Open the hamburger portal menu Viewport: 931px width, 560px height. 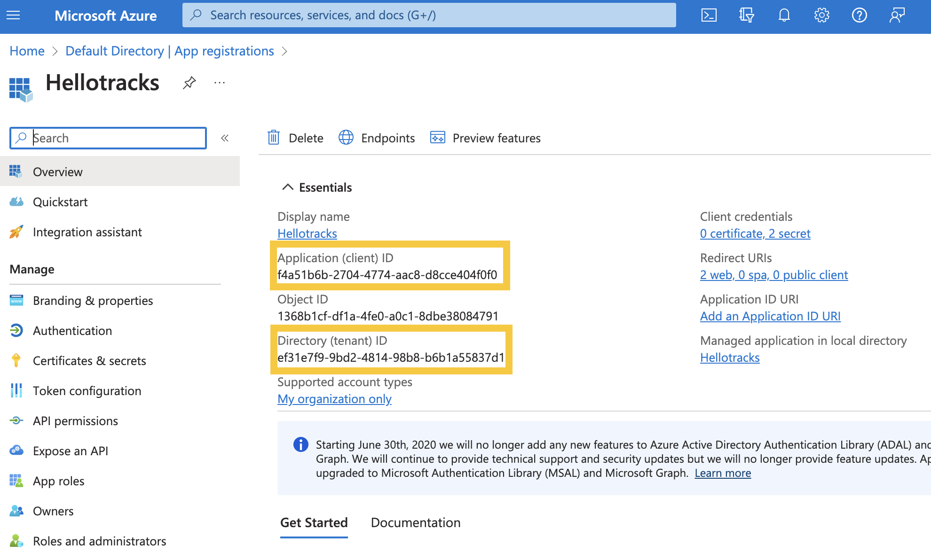point(13,16)
